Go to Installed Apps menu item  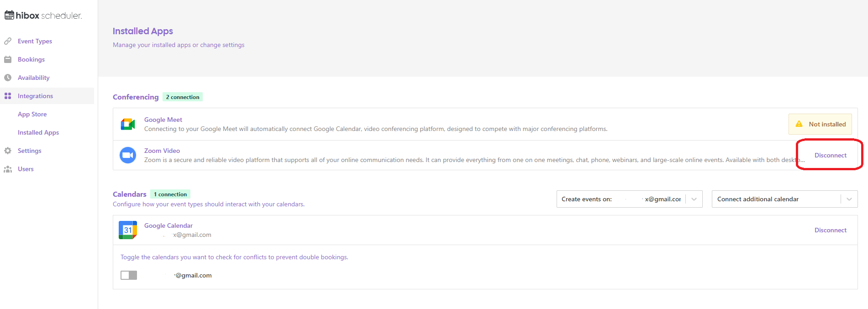coord(38,132)
